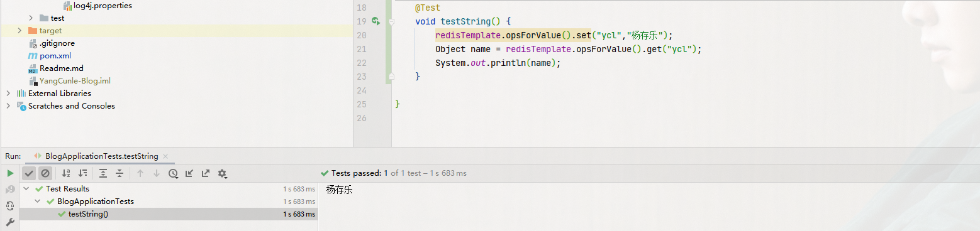Go to previous failed test arrow
The image size is (980, 231).
[140, 173]
